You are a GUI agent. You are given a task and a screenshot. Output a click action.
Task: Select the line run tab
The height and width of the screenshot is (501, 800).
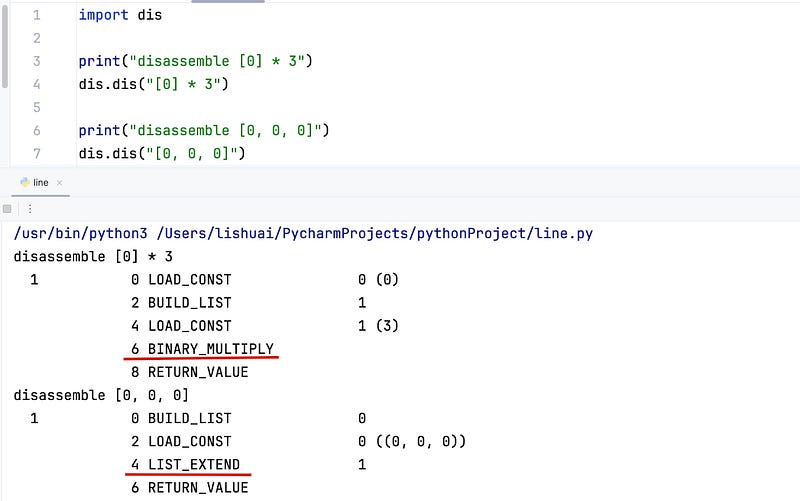pos(41,183)
